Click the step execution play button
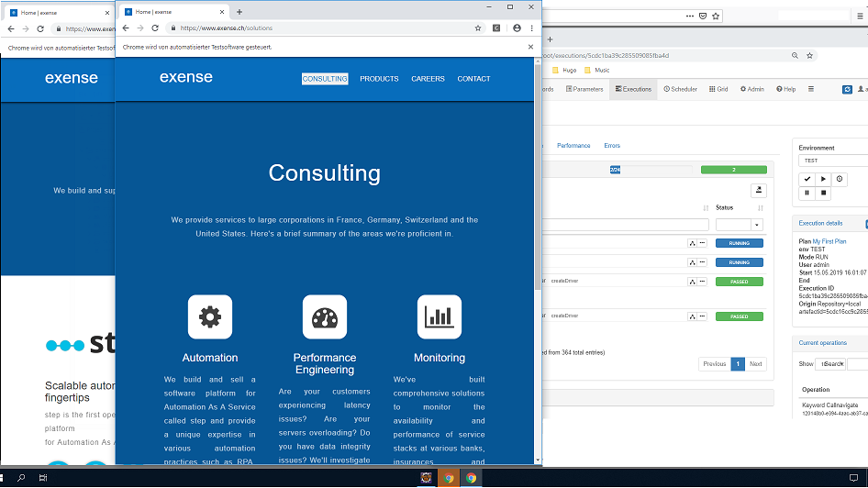868x488 pixels. [x=823, y=179]
